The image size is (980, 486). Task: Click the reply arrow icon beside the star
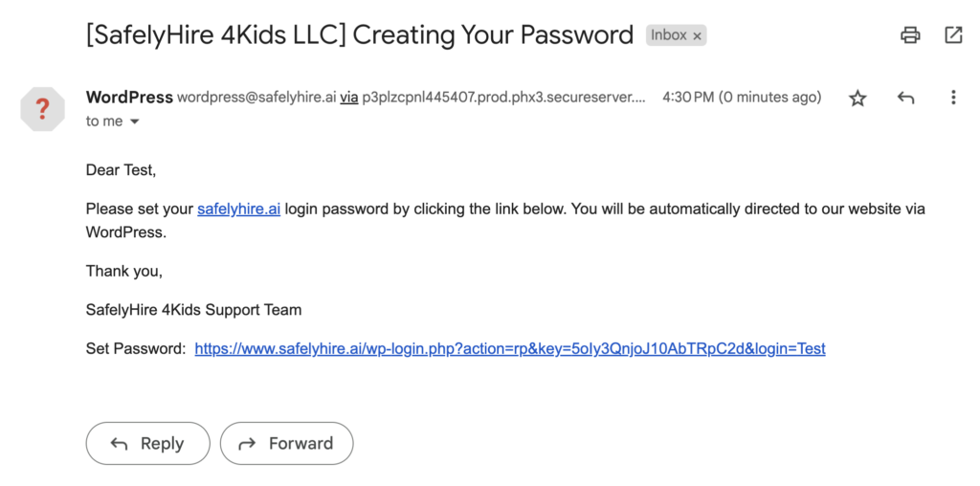pyautogui.click(x=905, y=98)
